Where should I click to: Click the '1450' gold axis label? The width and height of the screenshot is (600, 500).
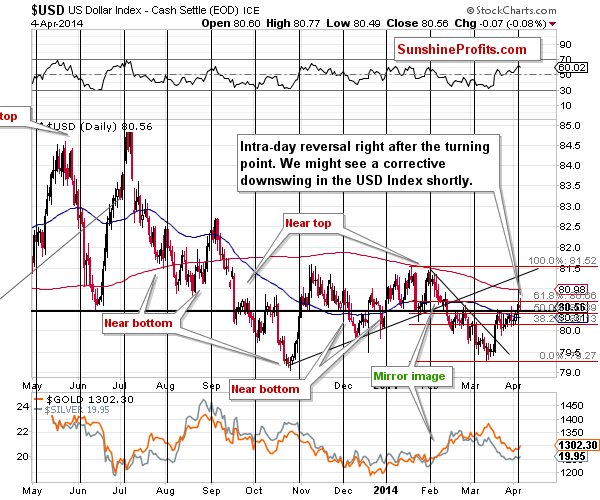click(571, 406)
